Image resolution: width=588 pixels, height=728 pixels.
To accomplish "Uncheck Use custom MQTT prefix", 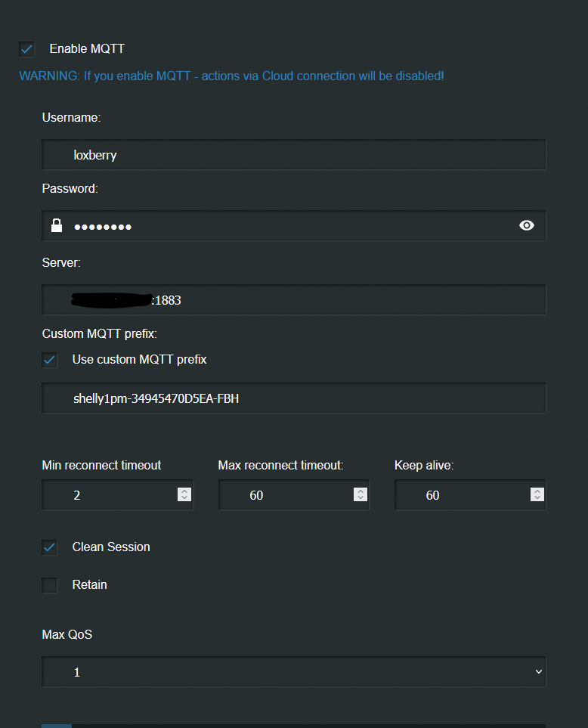I will click(50, 360).
